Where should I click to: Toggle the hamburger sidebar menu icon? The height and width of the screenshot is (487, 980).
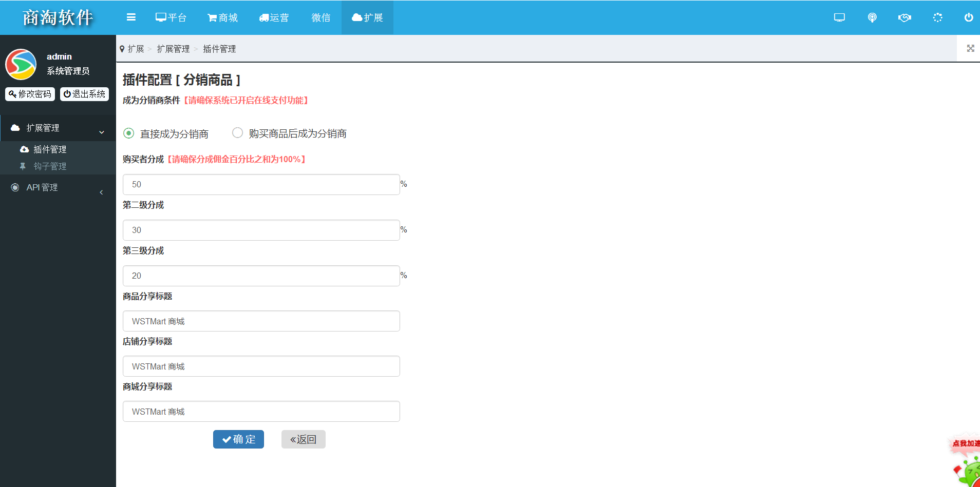131,17
